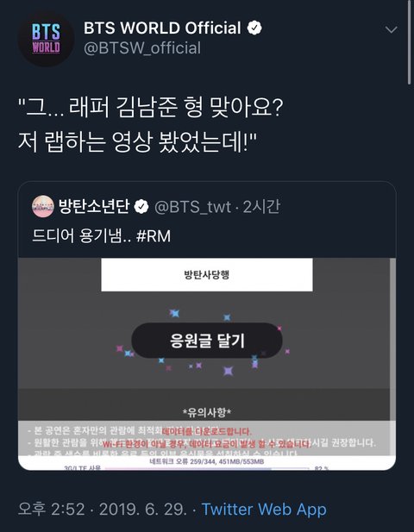
Task: Open the 방탄소년단 quoted tweet avatar
Action: [43, 206]
